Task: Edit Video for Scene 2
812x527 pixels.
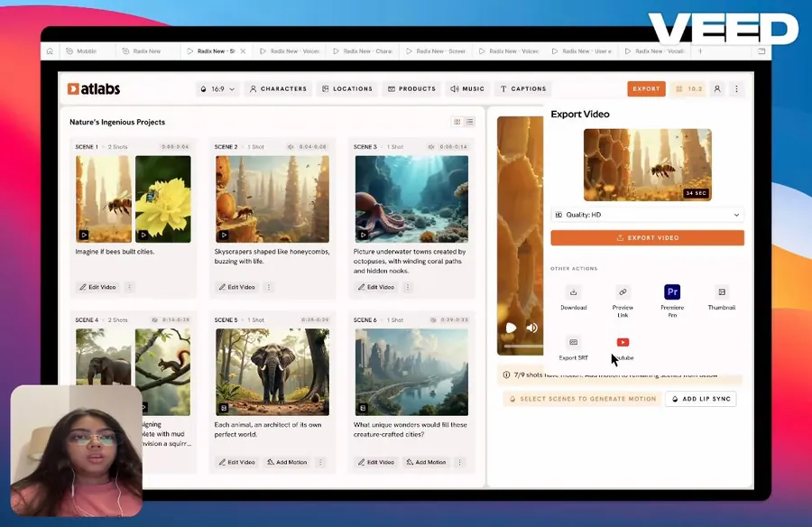Action: (236, 287)
